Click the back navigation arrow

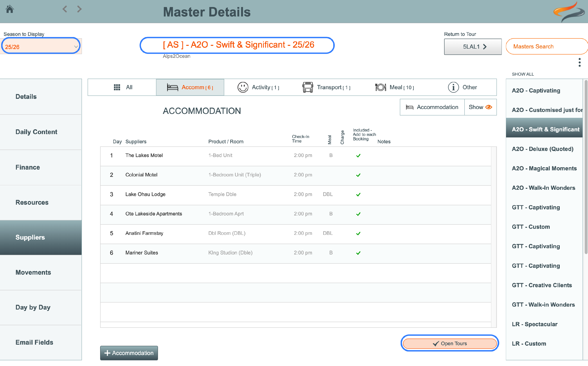tap(65, 9)
